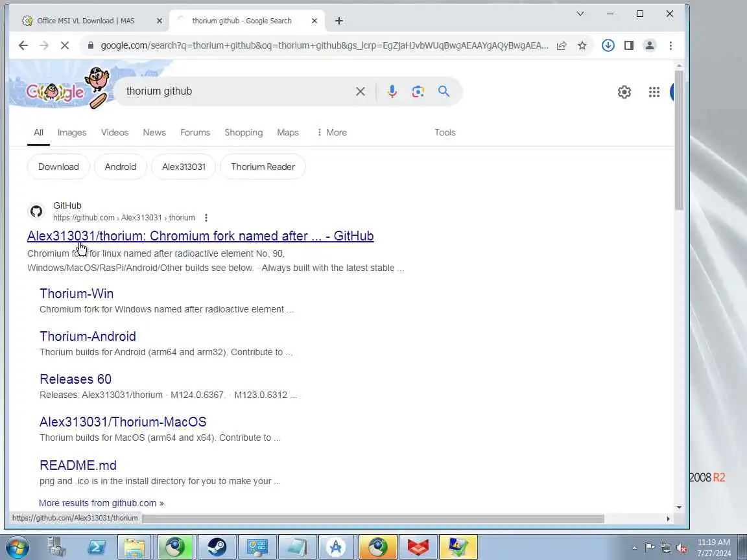The width and height of the screenshot is (747, 560).
Task: Open the Windows Start menu
Action: 18,547
